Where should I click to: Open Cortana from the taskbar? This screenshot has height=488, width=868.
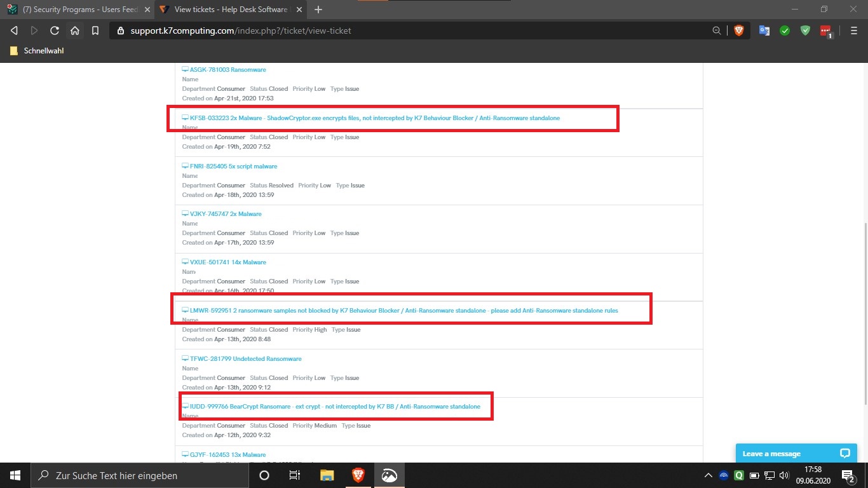click(x=264, y=475)
